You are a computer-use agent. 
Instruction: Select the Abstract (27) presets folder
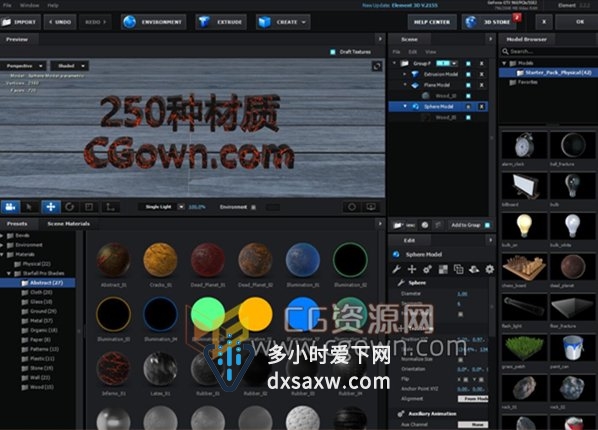38,283
